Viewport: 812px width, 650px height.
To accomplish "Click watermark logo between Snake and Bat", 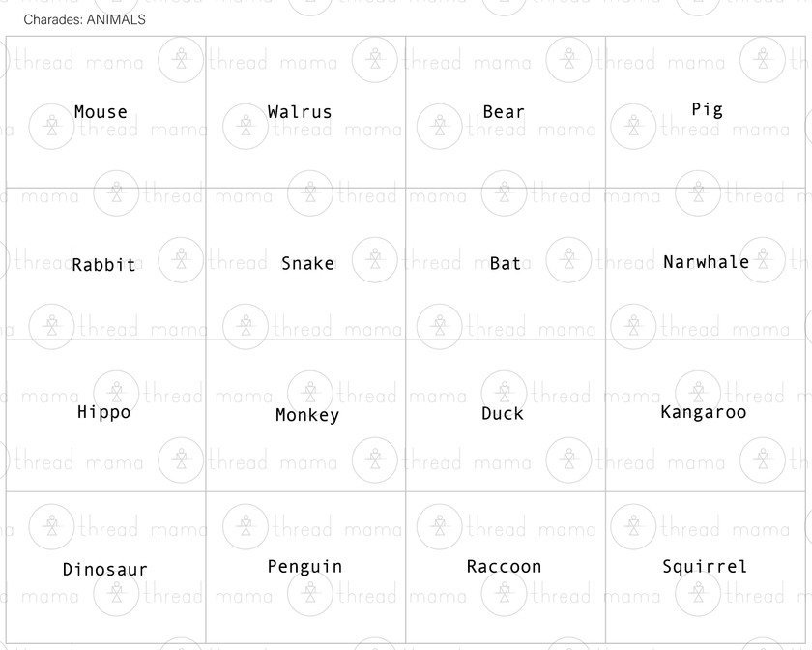I will 374,260.
